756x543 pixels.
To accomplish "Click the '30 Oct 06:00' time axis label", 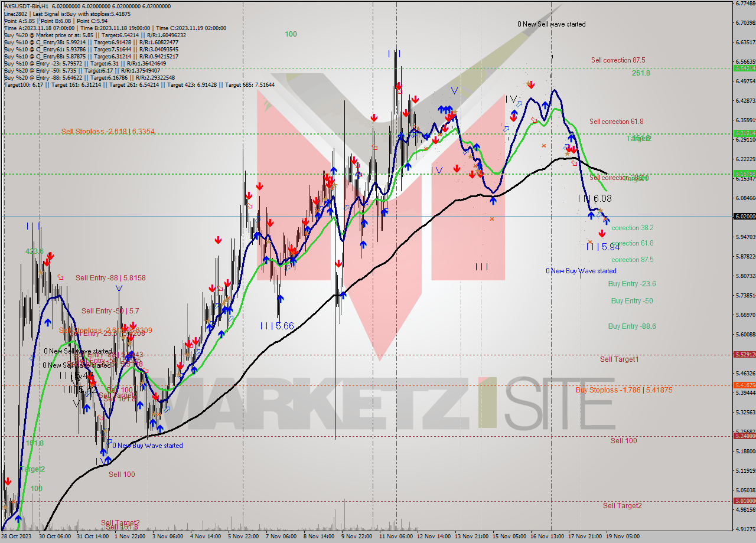I will pos(56,537).
